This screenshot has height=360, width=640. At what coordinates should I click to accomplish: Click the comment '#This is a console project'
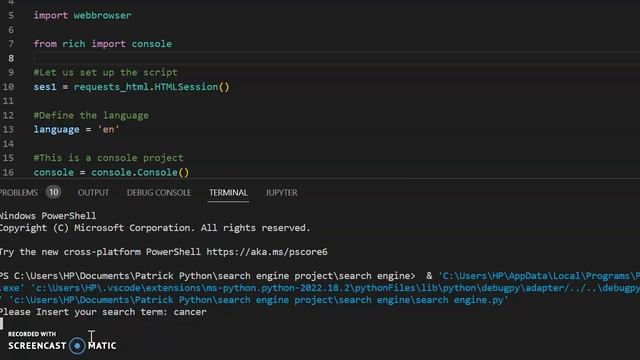coord(108,158)
